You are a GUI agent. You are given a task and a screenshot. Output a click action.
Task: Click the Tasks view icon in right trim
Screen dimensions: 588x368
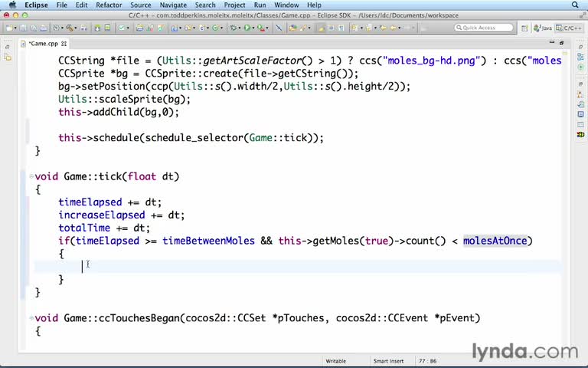pyautogui.click(x=580, y=104)
